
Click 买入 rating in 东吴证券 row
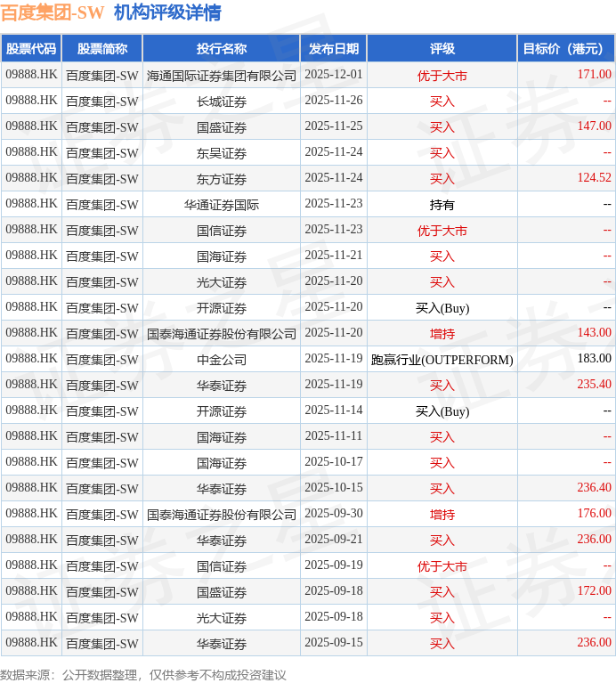[x=442, y=153]
